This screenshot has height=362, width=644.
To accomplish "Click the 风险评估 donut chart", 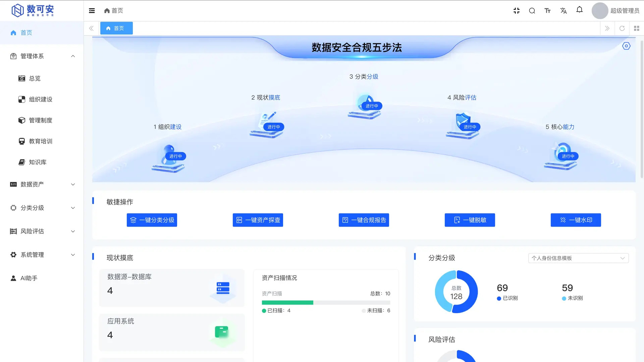I will 456,356.
